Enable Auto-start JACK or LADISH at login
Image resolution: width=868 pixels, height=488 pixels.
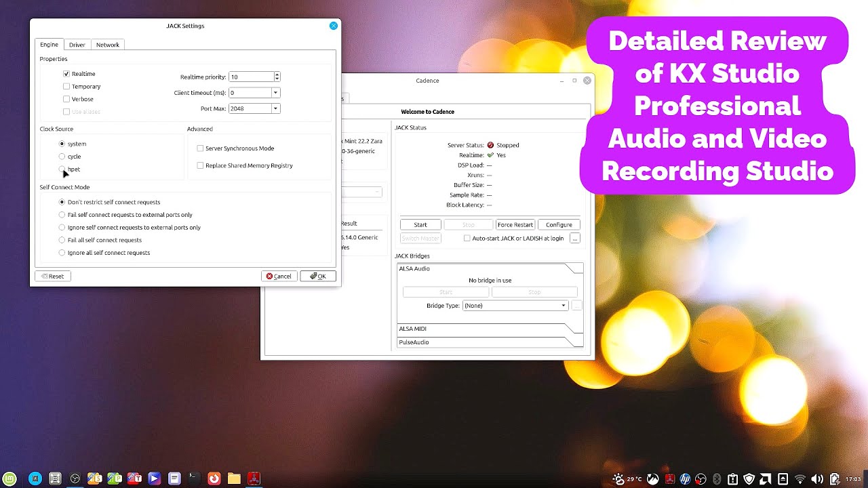point(467,239)
